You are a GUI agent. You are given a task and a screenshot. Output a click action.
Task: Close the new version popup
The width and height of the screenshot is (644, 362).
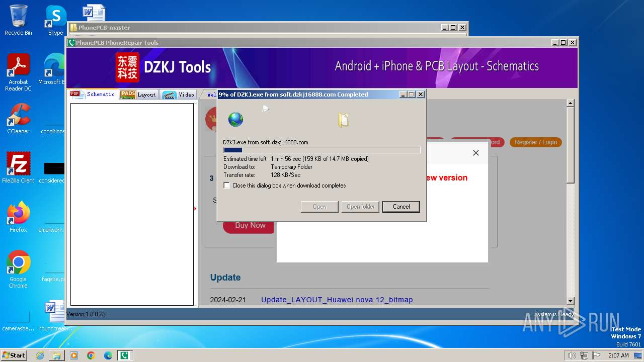click(x=476, y=153)
